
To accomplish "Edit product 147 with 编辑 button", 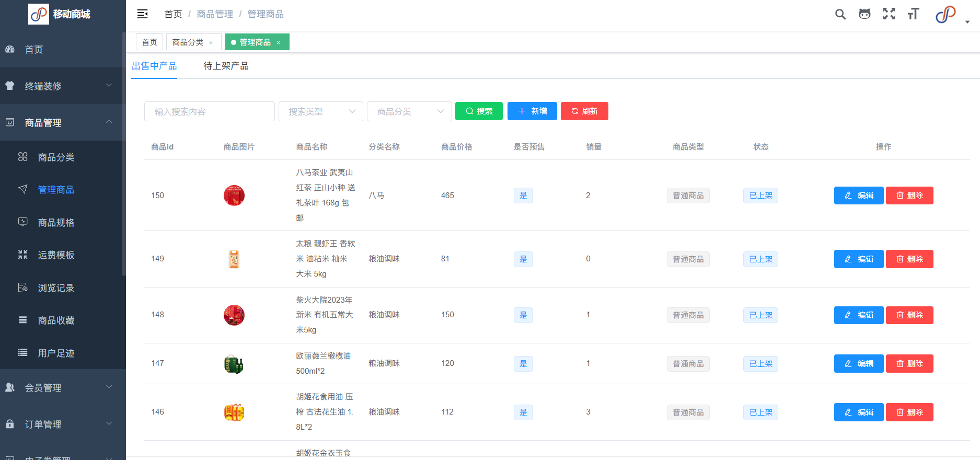I will (859, 364).
